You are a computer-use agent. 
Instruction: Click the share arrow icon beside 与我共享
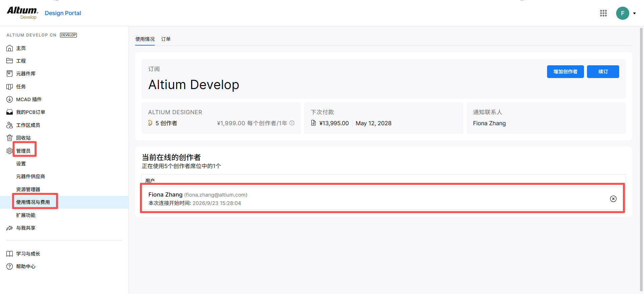click(x=9, y=228)
